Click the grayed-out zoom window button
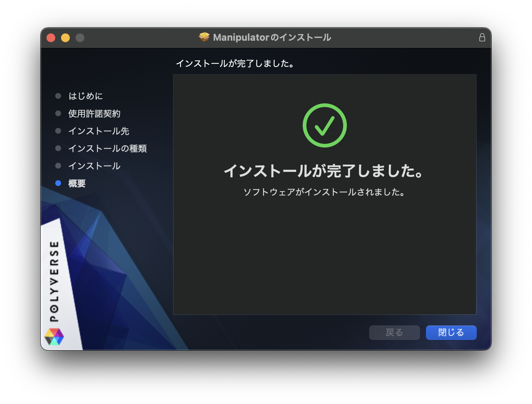 pos(80,38)
